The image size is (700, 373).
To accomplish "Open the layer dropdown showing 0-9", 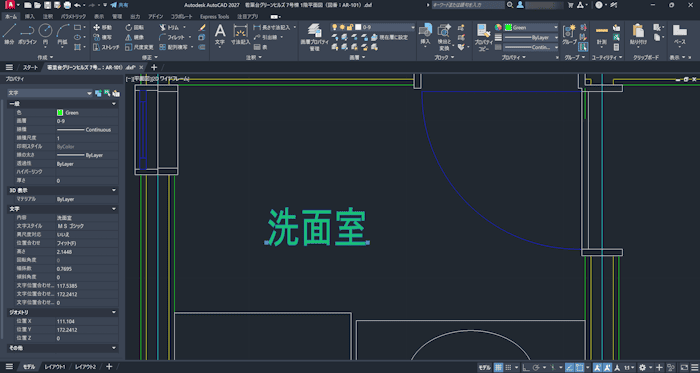I will pos(373,27).
